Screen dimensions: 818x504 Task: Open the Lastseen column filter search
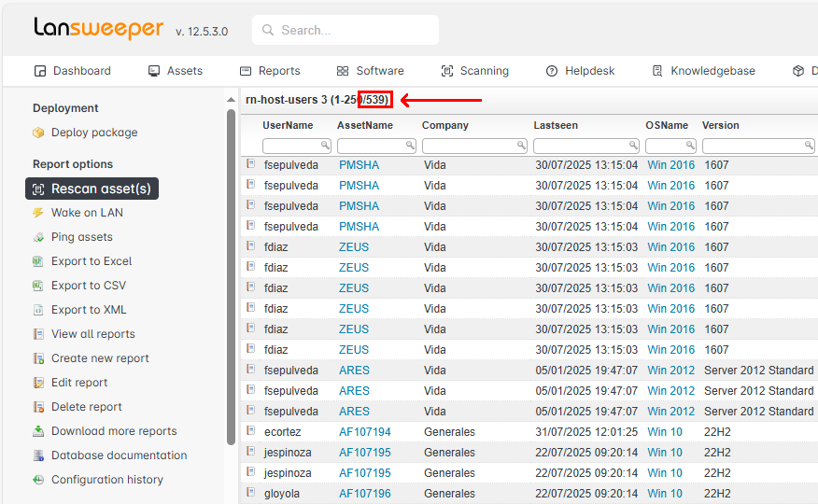[x=632, y=146]
